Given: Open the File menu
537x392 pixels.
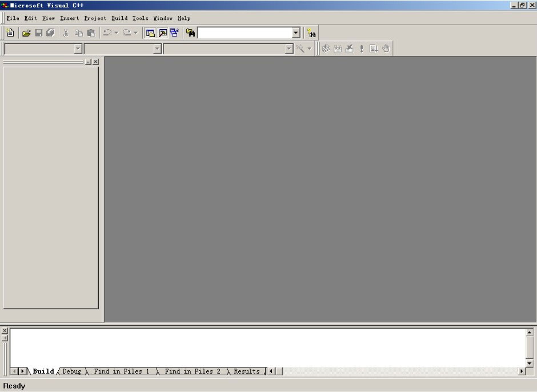Looking at the screenshot, I should (13, 18).
